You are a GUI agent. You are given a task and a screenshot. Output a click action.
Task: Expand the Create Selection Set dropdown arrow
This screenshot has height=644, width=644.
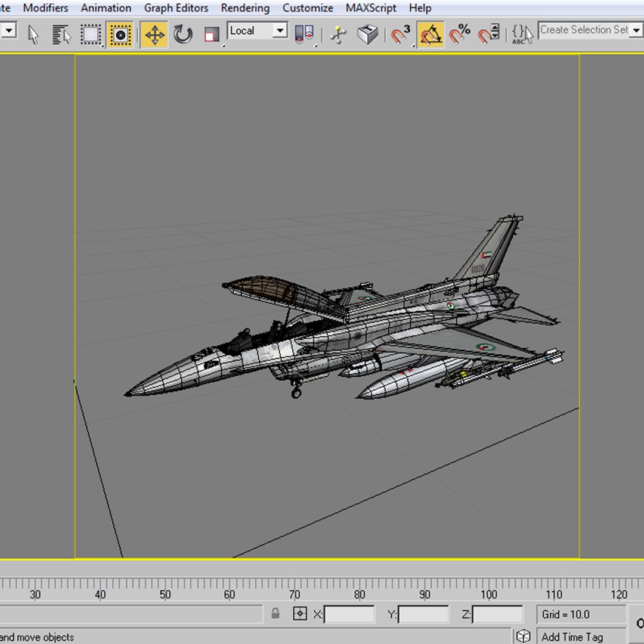click(636, 30)
